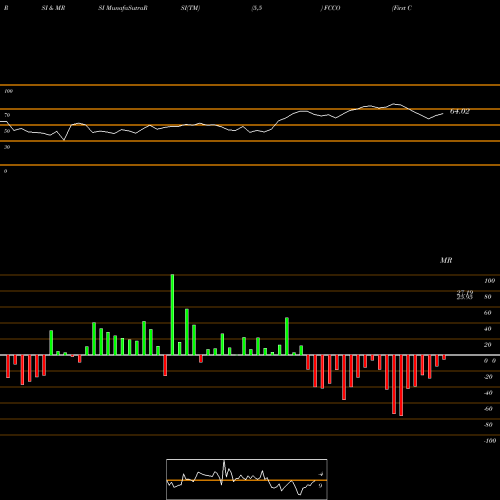Open the mini overview chart thumbnail
Viewport: 500px width, 500px height.
[x=247, y=479]
